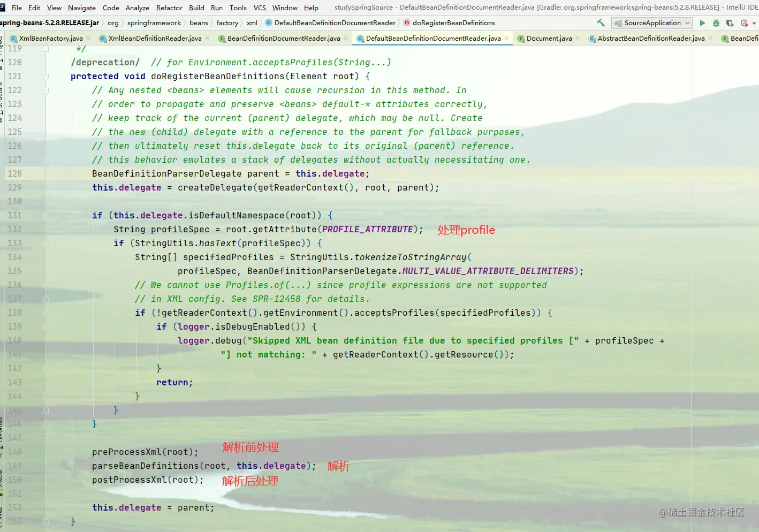Close the DefaultBeanDefinitionDocumentReader.java tab
Screen dimensions: 759x532
506,39
